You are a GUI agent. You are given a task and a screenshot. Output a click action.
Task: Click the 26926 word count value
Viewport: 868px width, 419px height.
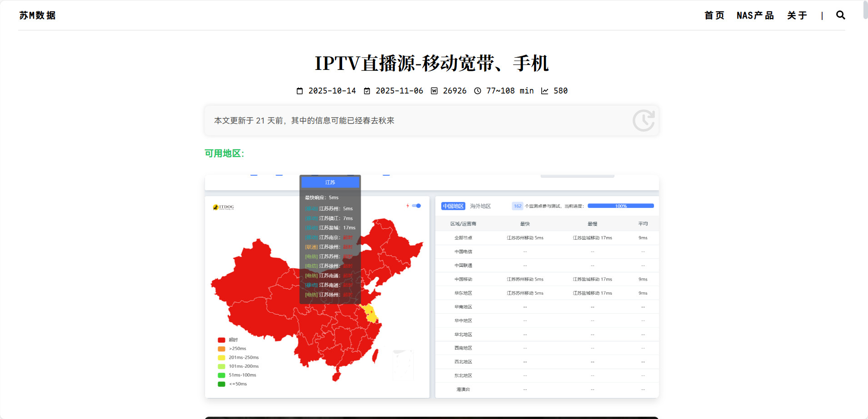(x=455, y=91)
